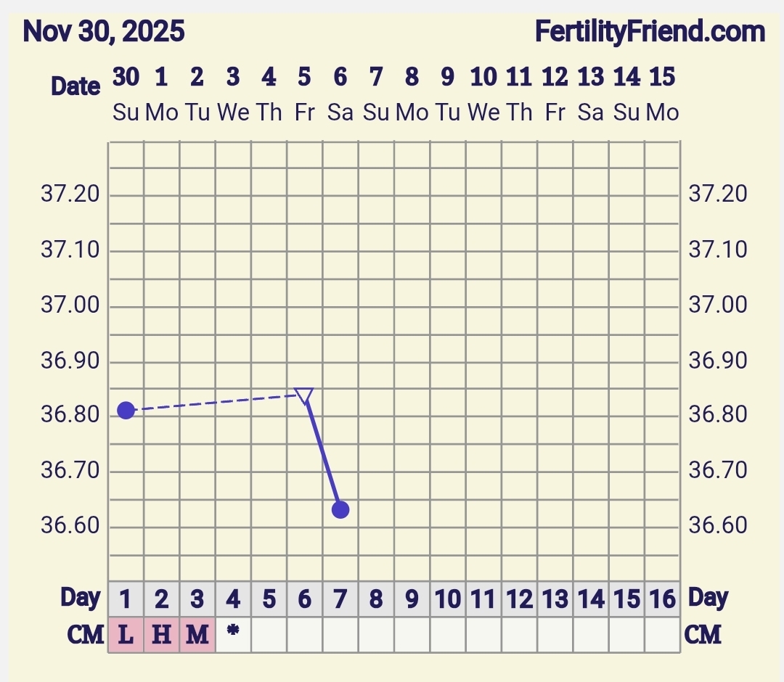Click the 36.60 label on right axis
Image resolution: width=784 pixels, height=682 pixels.
tap(717, 525)
